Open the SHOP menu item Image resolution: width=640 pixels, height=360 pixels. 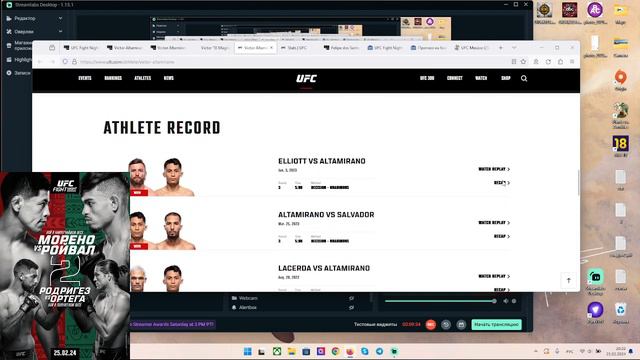click(506, 78)
